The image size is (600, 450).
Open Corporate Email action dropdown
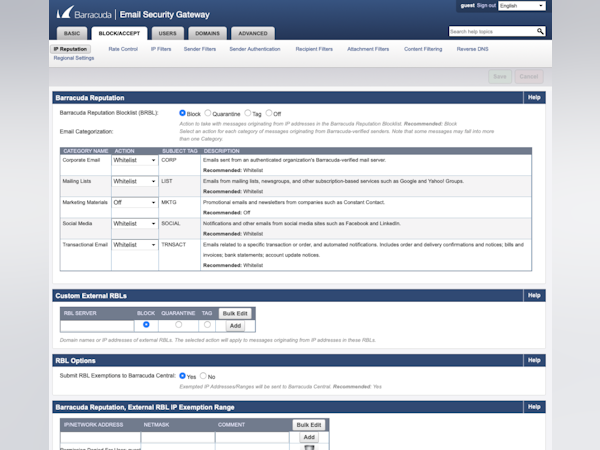pos(134,160)
